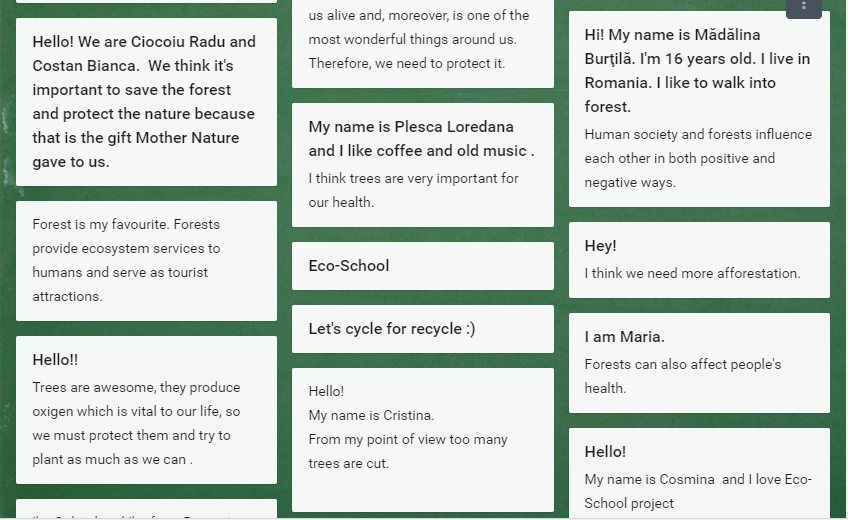The width and height of the screenshot is (848, 520).
Task: Open the three-dot menu on Mădălina's post
Action: coord(804,6)
